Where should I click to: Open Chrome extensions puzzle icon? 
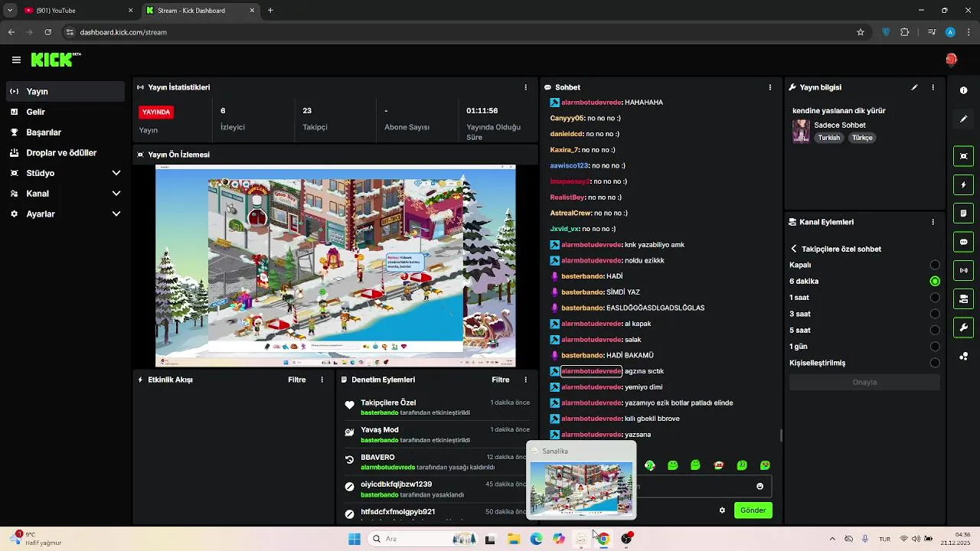(905, 32)
